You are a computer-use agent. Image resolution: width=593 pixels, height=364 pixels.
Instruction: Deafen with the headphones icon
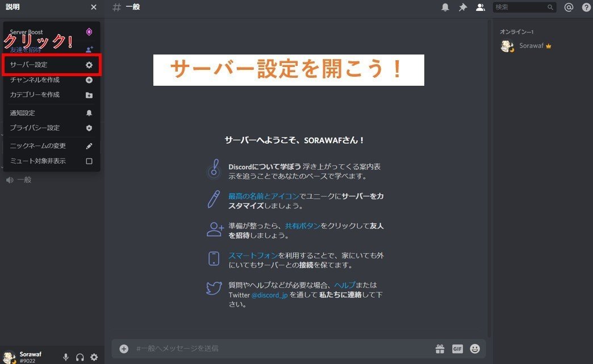click(x=80, y=357)
